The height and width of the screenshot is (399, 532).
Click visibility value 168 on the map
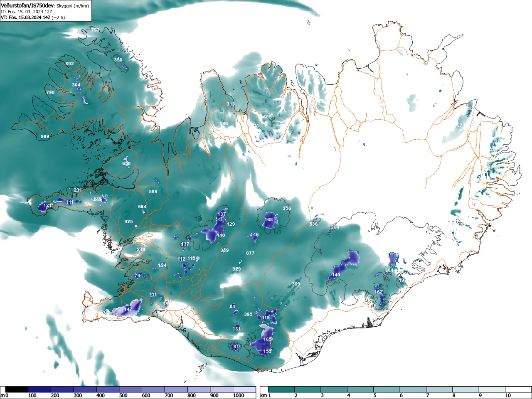(x=269, y=219)
